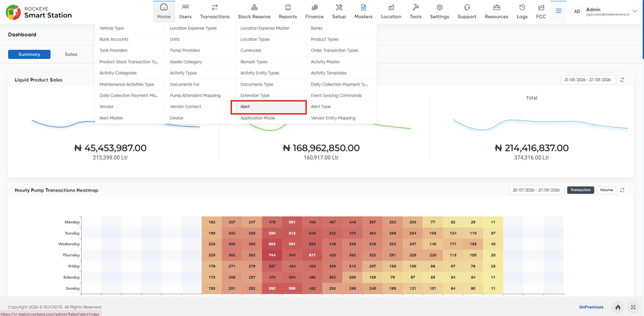644x316 pixels.
Task: Click the flame icon in the footer
Action: [x=618, y=307]
